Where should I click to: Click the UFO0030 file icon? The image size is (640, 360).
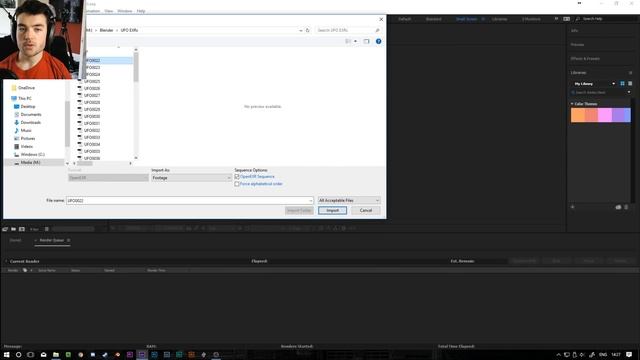(x=80, y=116)
